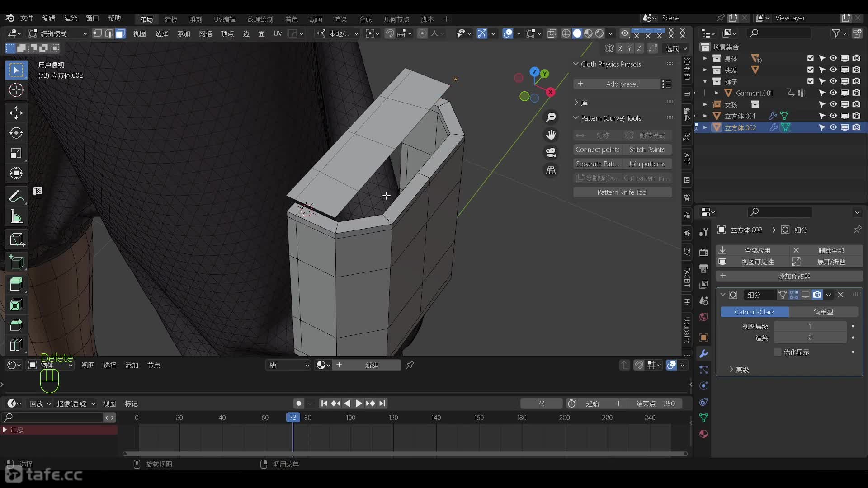This screenshot has width=868, height=488.
Task: Open the Object Data properties tab
Action: pyautogui.click(x=703, y=418)
